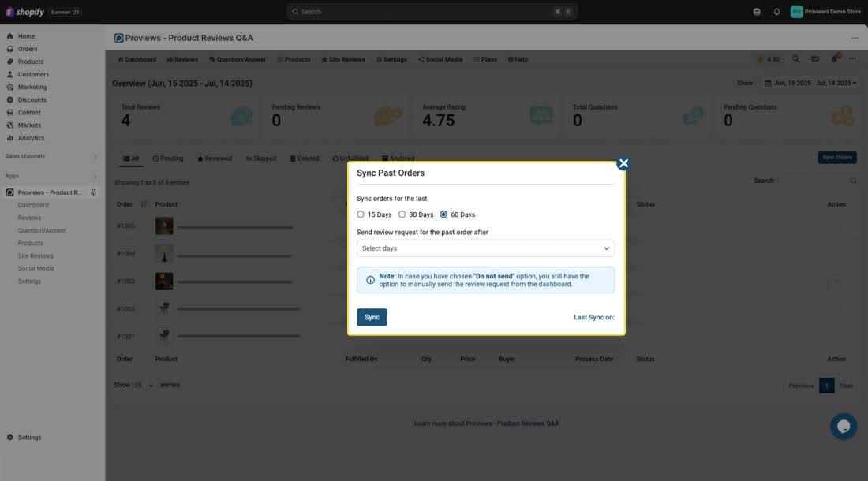Click the blue Sync button
Screen dimensions: 868x481
pos(372,317)
